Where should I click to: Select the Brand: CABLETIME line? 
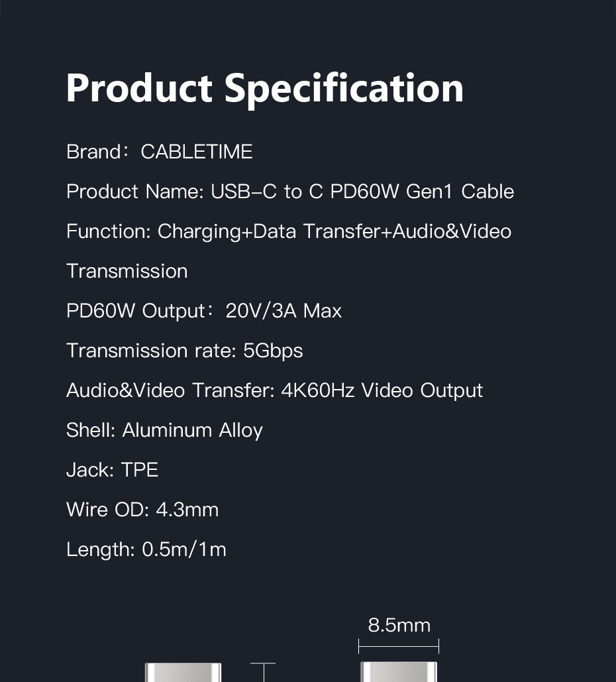[x=160, y=152]
